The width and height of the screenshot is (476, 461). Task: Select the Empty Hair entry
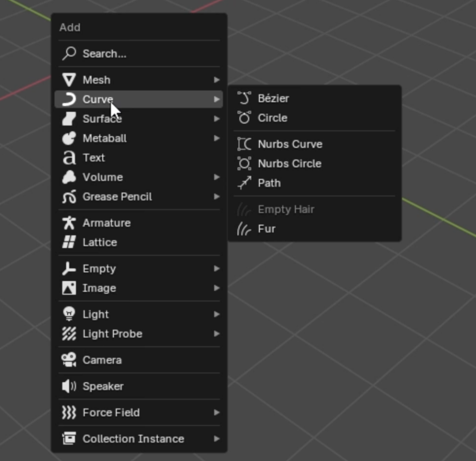[314, 209]
